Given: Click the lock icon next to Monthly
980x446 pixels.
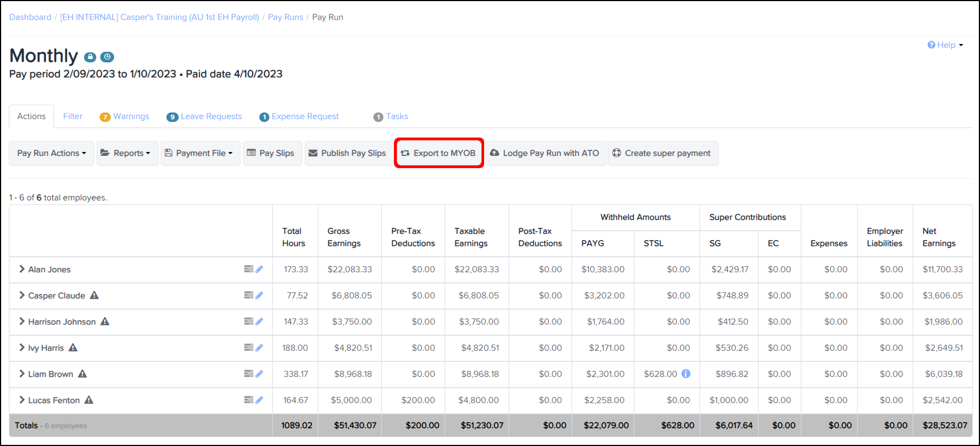Looking at the screenshot, I should (x=90, y=57).
